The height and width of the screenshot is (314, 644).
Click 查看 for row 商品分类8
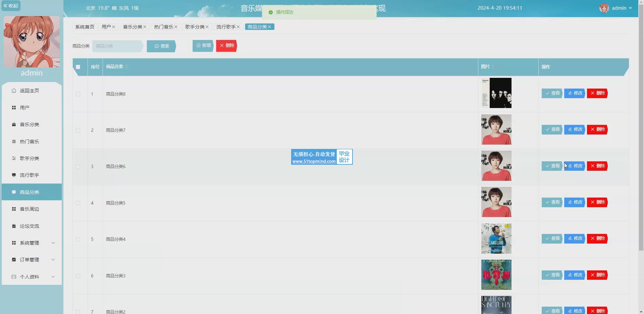click(552, 93)
